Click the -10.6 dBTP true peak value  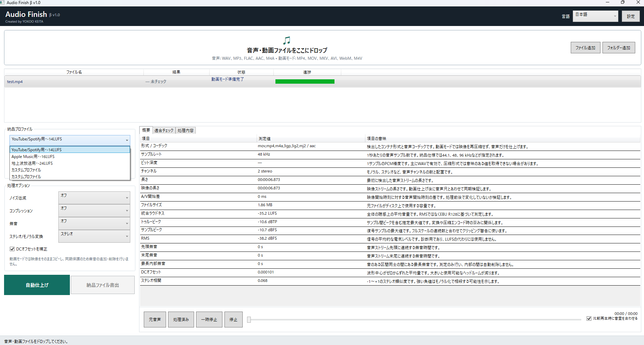pos(267,222)
